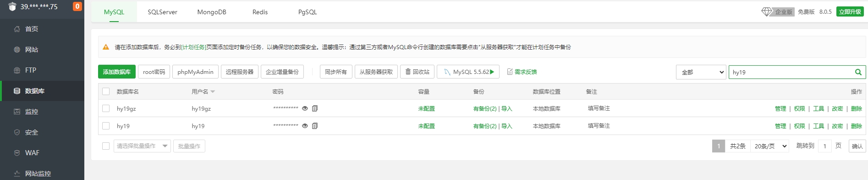Screen dimensions: 868x180
Task: Switch to the PgSQL tab
Action: click(x=308, y=12)
